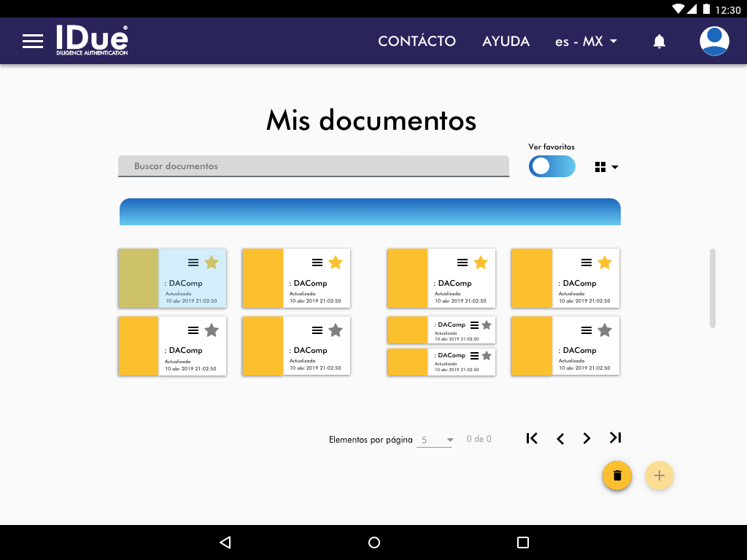The height and width of the screenshot is (560, 747).
Task: Click the IDue logo
Action: click(x=92, y=41)
